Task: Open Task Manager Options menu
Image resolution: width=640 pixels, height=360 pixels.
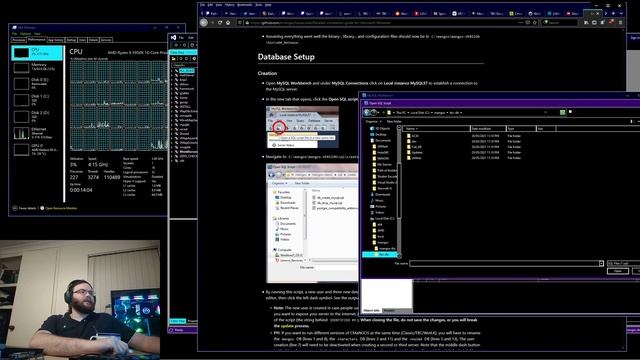Action: (25, 33)
